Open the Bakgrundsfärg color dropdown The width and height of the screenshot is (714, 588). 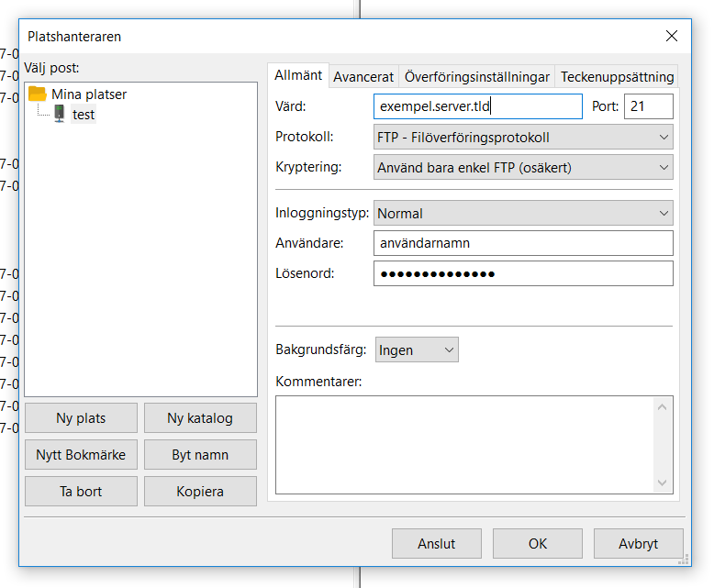(x=417, y=349)
